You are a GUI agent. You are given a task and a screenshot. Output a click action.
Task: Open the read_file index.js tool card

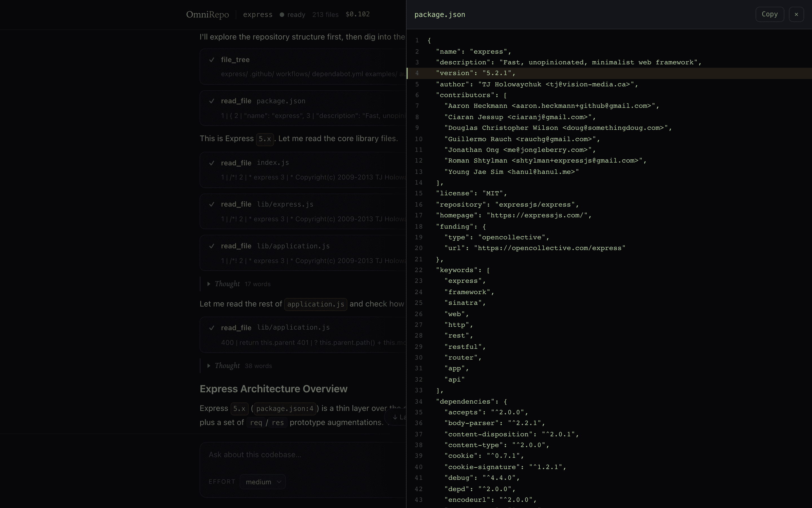303,170
